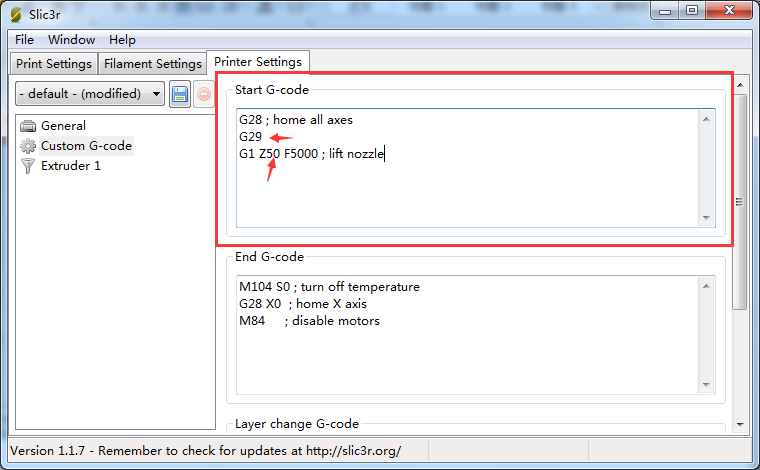Select Extruder 1 in the settings tree
Image resolution: width=760 pixels, height=470 pixels.
[x=71, y=166]
